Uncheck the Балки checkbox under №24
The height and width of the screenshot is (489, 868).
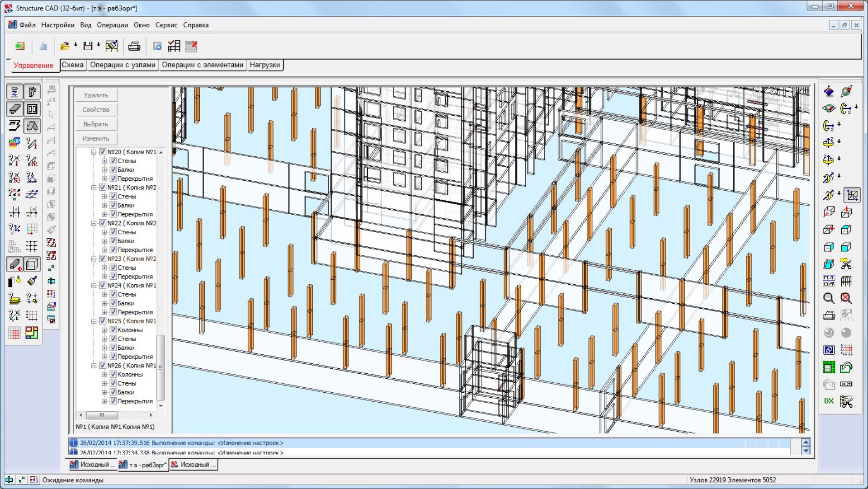click(x=113, y=303)
